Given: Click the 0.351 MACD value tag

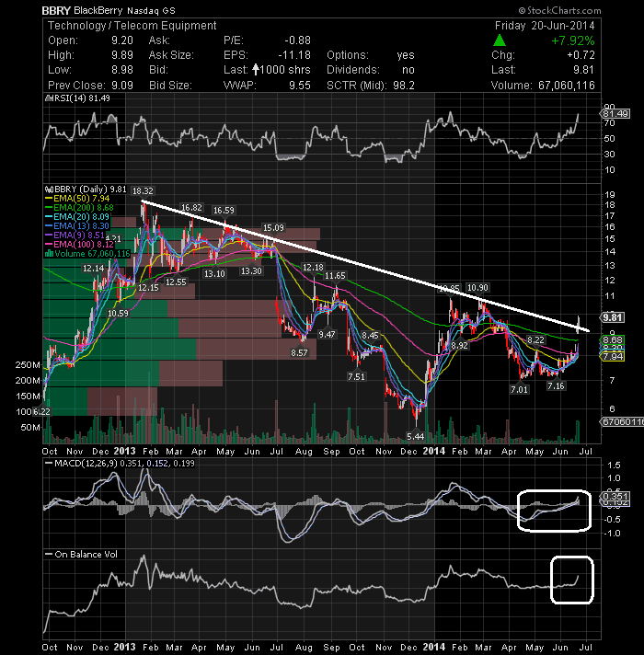Looking at the screenshot, I should point(615,496).
